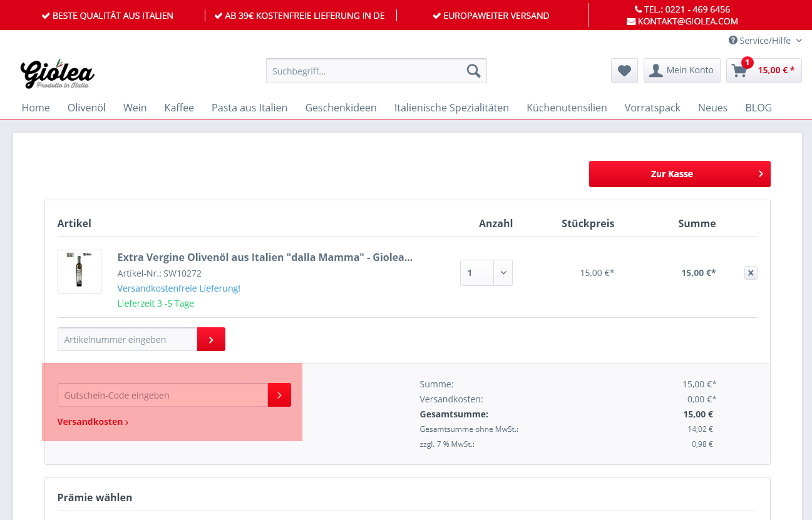This screenshot has width=812, height=520.
Task: Open the shopping cart showing 15,00 €
Action: pos(764,71)
